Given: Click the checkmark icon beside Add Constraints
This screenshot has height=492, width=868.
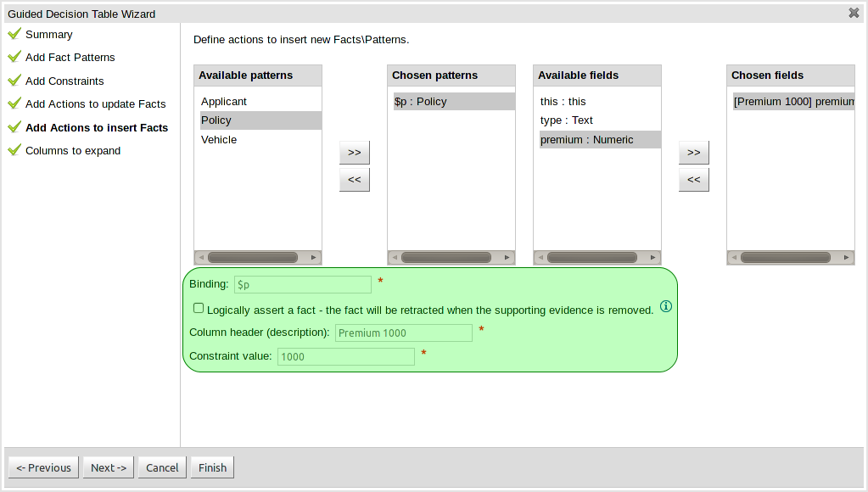Looking at the screenshot, I should point(14,81).
